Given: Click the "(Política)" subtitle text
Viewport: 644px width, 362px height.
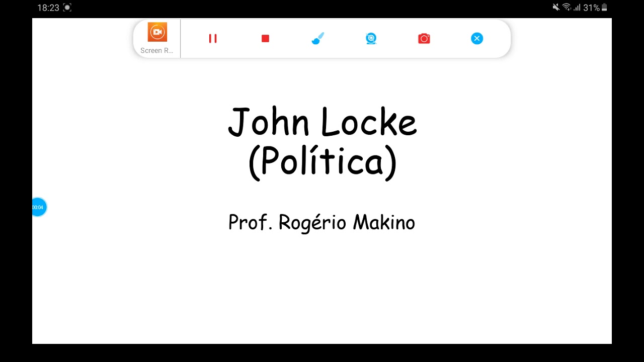Looking at the screenshot, I should coord(323,162).
